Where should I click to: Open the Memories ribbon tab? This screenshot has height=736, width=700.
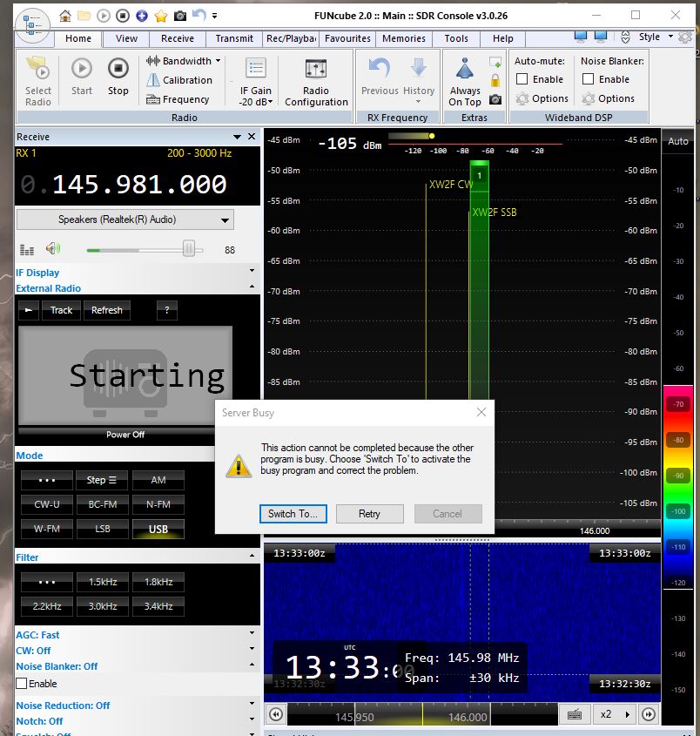(x=404, y=38)
